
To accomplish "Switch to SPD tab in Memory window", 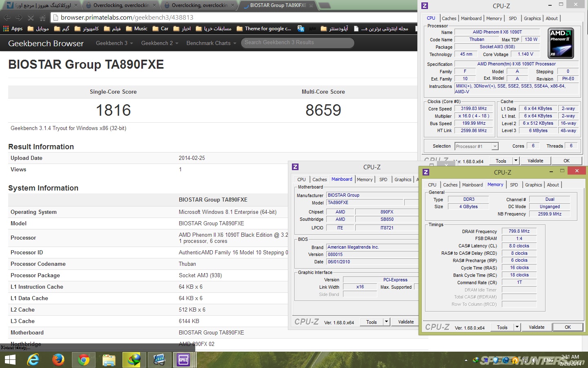I will coord(514,185).
